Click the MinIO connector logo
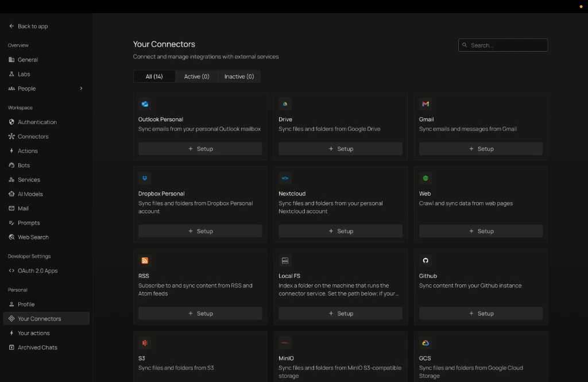 coord(285,342)
